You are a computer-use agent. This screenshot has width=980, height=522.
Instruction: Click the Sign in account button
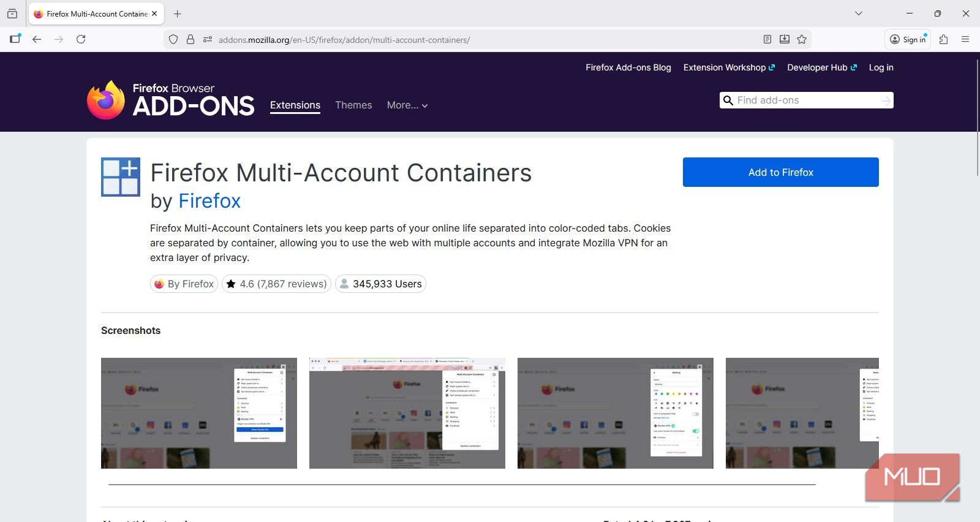click(x=908, y=39)
